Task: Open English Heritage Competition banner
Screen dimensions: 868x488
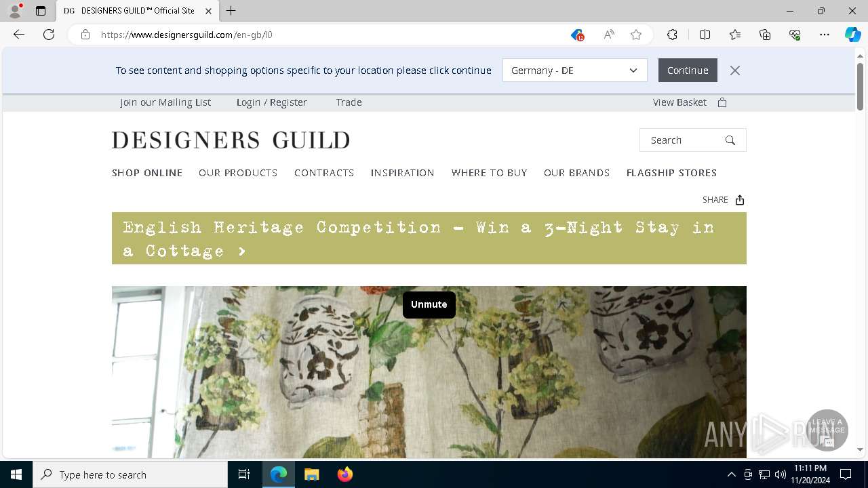Action: (x=429, y=239)
